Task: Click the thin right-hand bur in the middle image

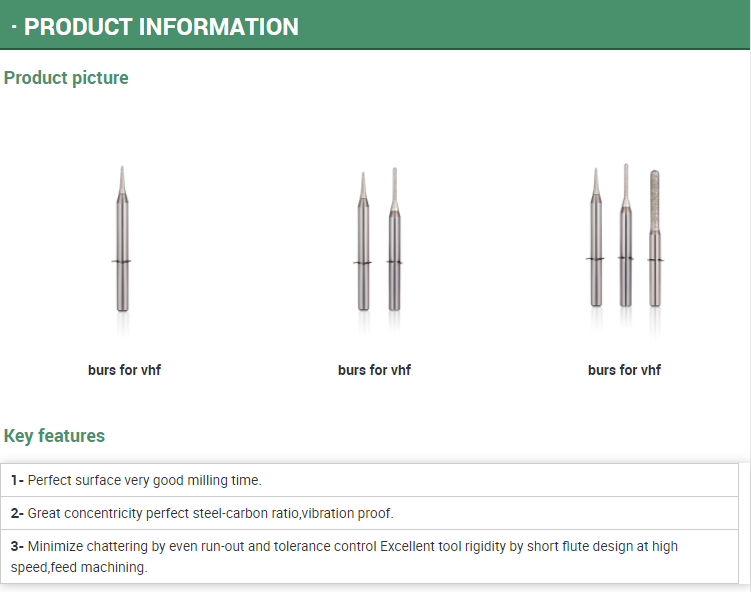Action: click(394, 239)
